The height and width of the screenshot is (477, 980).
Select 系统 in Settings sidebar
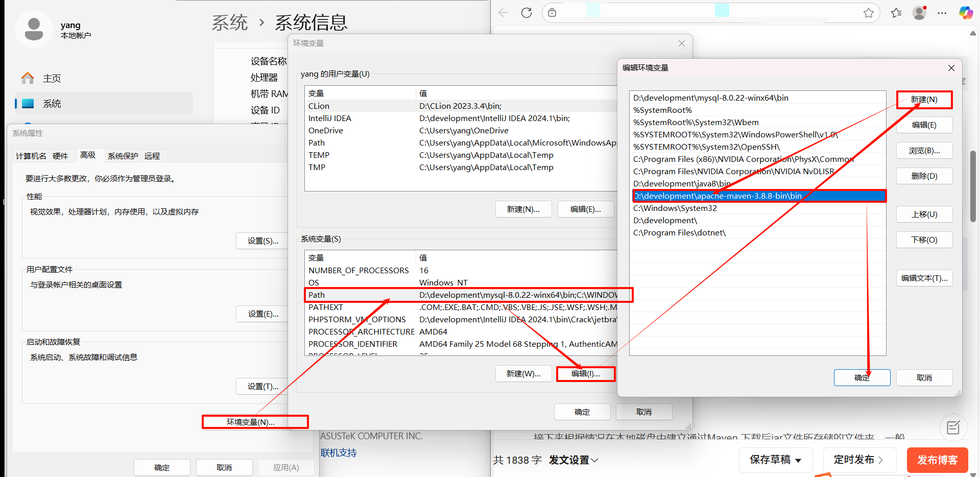coord(104,104)
